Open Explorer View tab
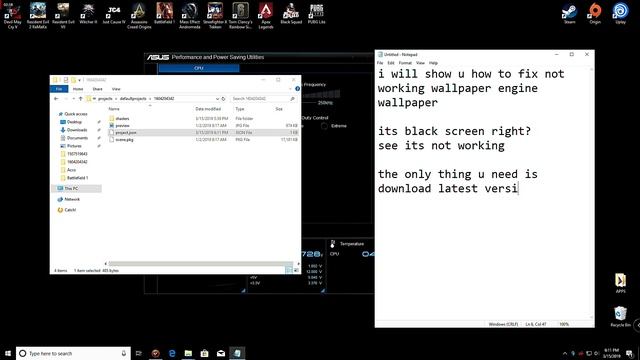 click(116, 89)
